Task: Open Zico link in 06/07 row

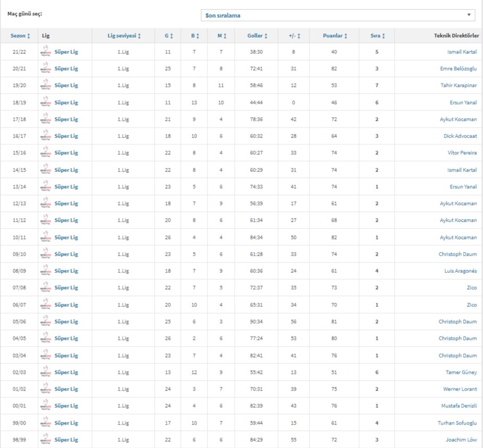Action: tap(471, 305)
